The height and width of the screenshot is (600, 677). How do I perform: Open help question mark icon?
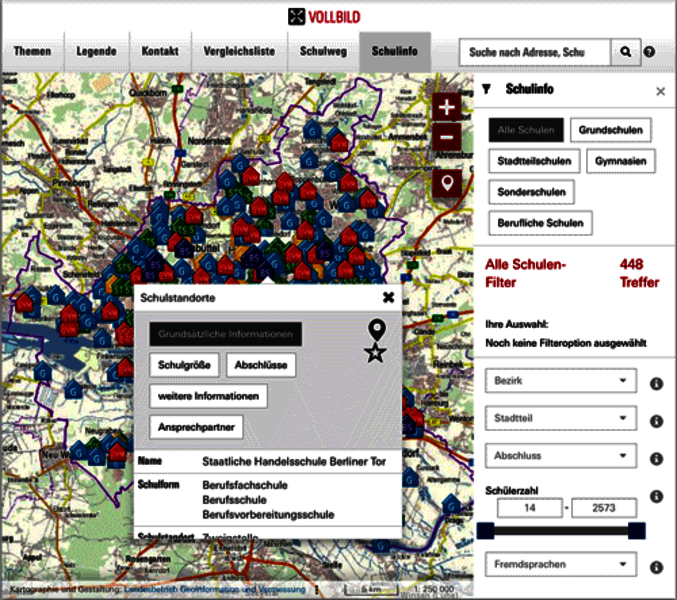[650, 52]
